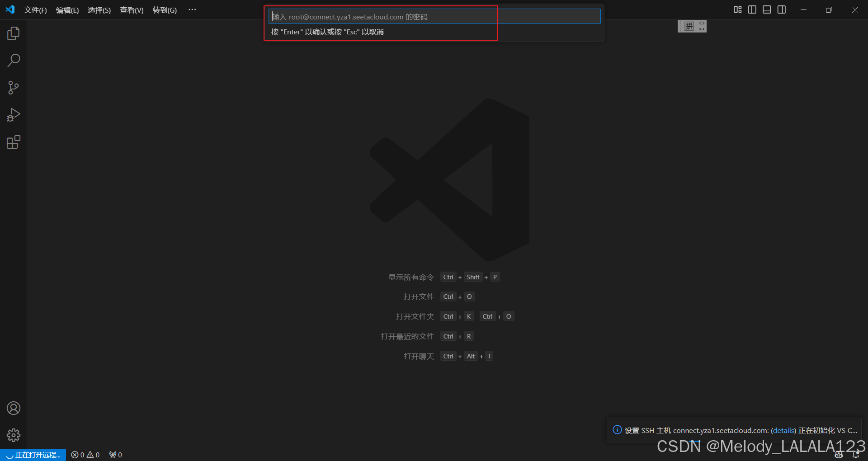The height and width of the screenshot is (461, 868).
Task: Toggle the secondary side bar
Action: [x=782, y=9]
